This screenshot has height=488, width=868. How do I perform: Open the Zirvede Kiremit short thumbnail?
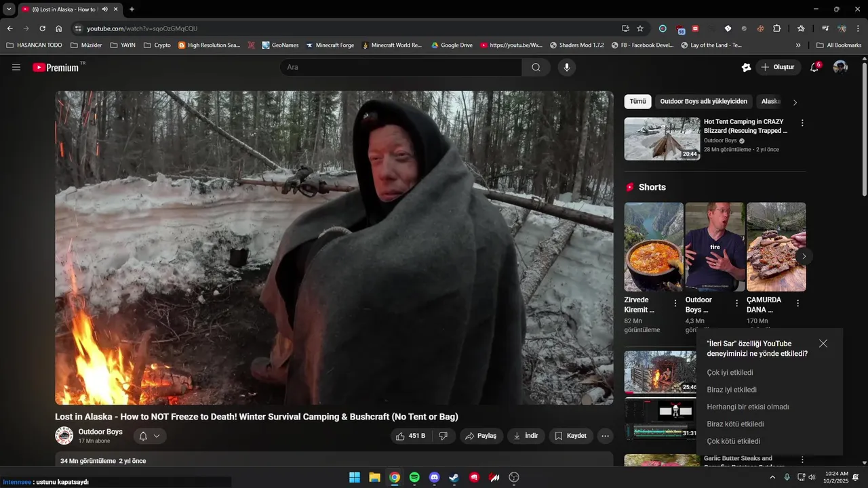[654, 247]
